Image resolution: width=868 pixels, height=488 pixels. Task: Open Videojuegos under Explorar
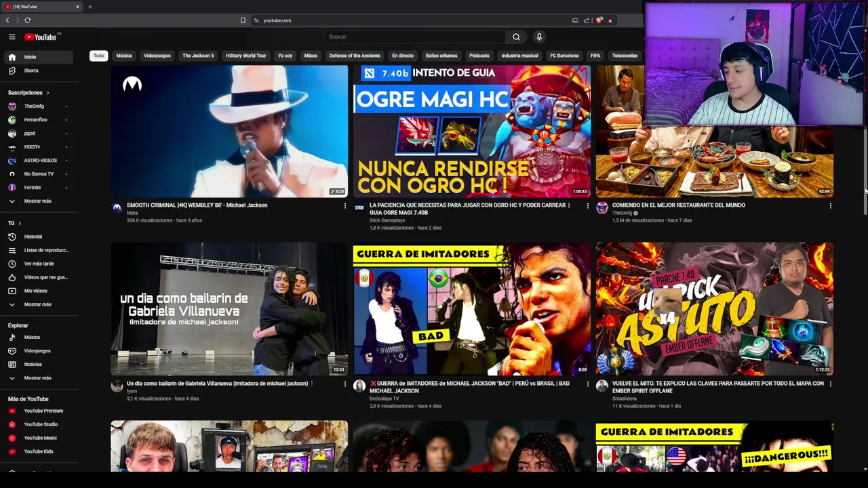click(39, 350)
